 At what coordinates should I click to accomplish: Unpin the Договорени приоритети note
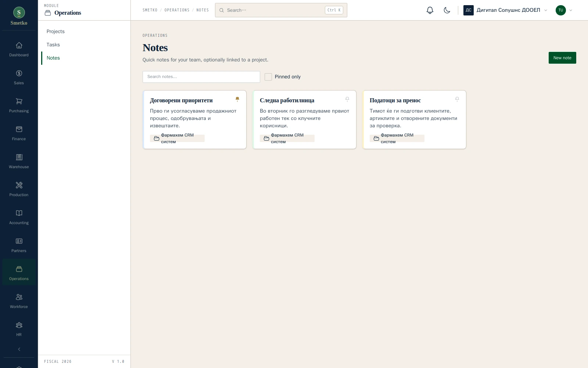(237, 99)
